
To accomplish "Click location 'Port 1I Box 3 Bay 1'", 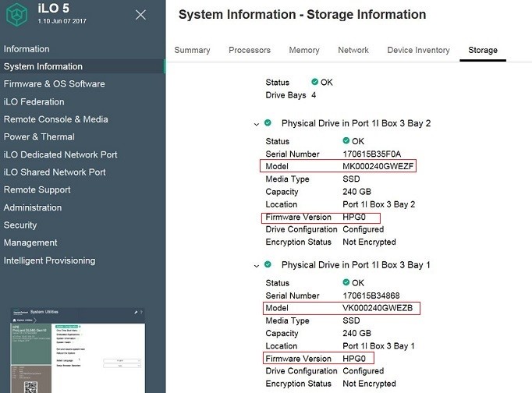I will pos(378,346).
